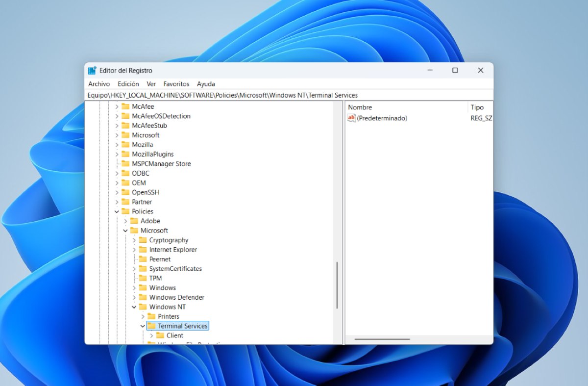The height and width of the screenshot is (386, 588).
Task: Select the Windows NT key label
Action: tap(168, 307)
